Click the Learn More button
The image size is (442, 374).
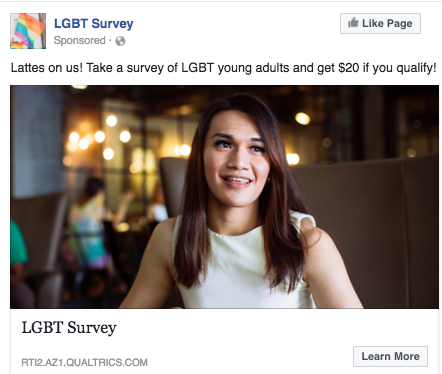click(390, 356)
